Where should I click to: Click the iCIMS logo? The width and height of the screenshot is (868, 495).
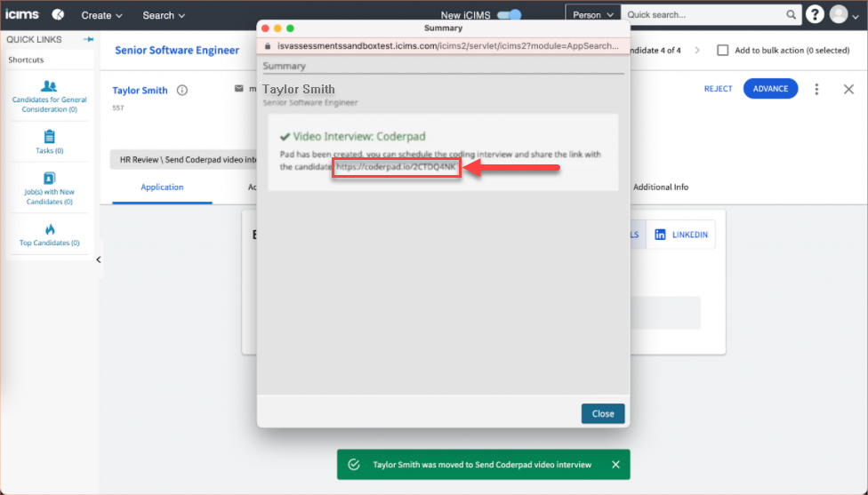(x=22, y=15)
